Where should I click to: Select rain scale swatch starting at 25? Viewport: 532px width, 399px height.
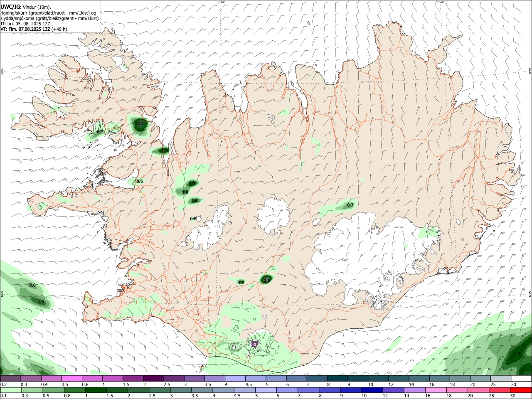[x=500, y=390]
